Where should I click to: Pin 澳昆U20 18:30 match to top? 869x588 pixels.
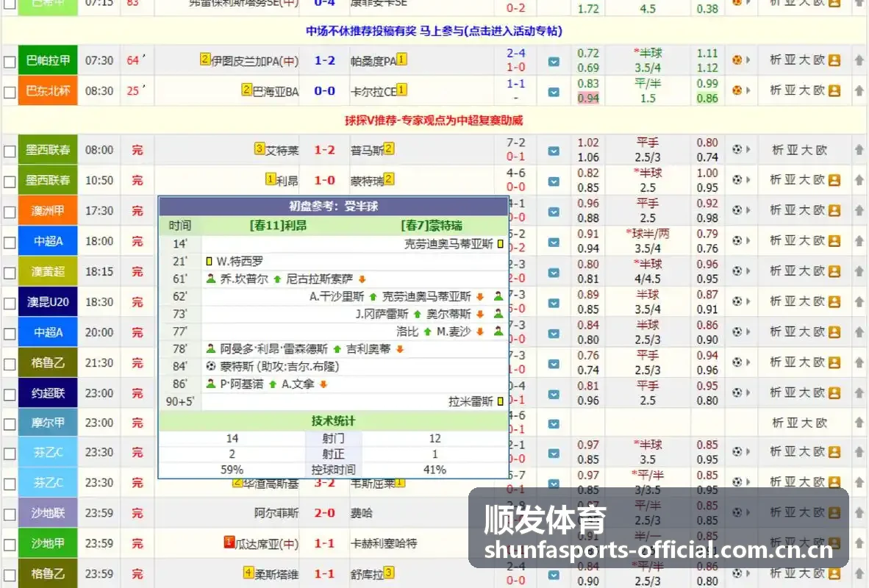(859, 301)
